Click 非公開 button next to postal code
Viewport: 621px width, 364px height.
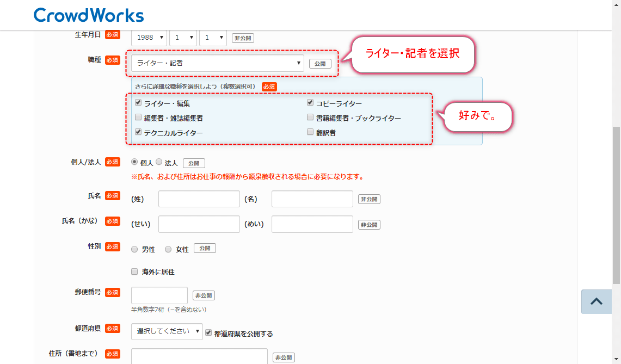click(204, 295)
